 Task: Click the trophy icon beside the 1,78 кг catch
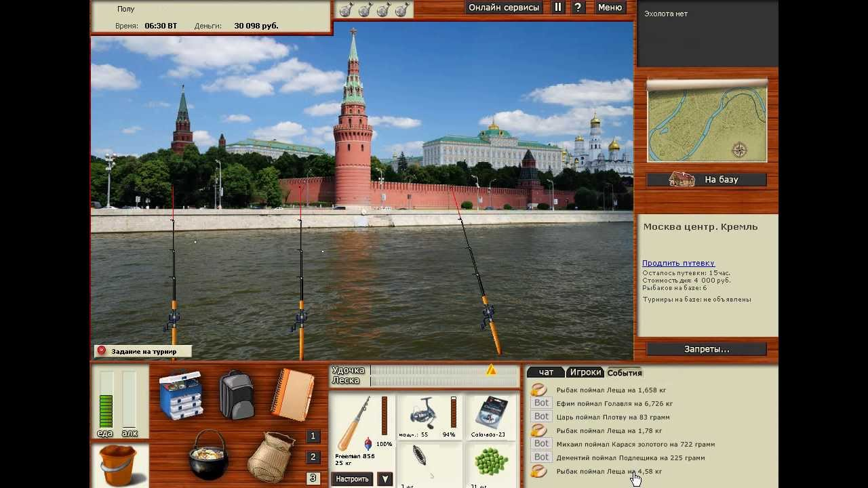point(538,430)
